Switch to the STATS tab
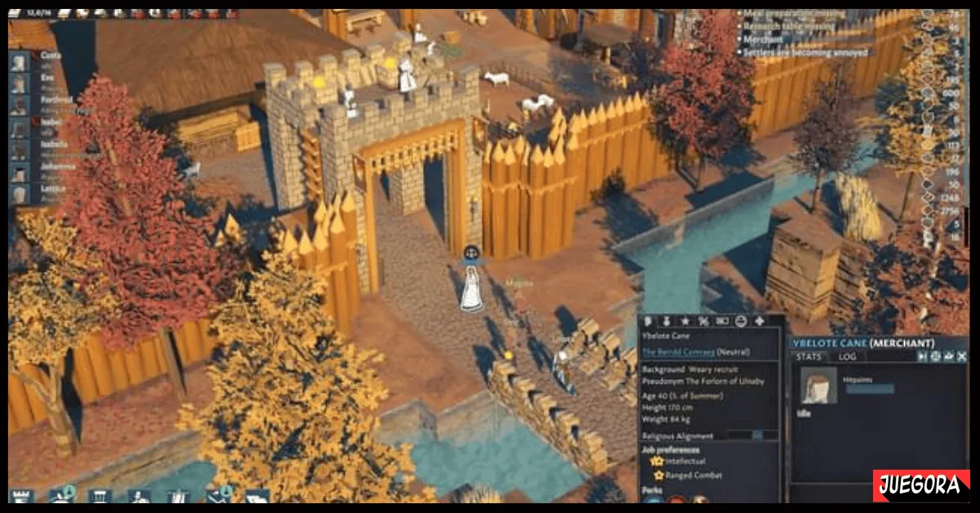 [x=807, y=356]
